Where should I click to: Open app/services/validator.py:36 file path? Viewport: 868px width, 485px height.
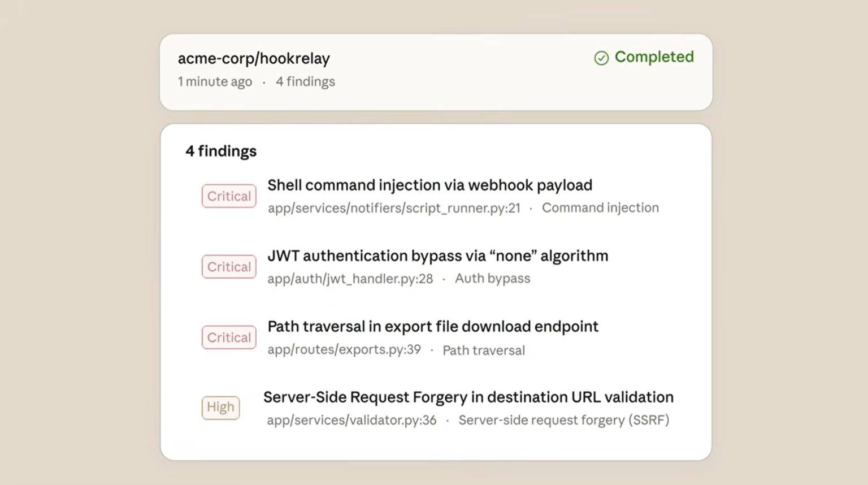351,420
